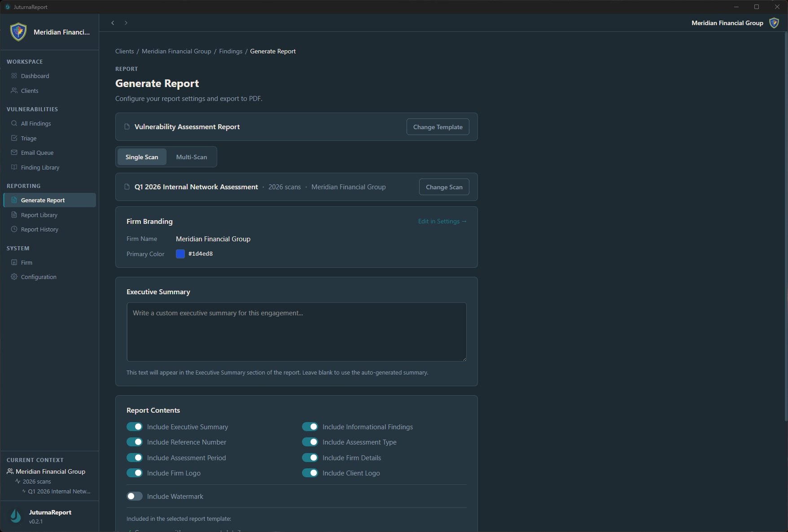
Task: Switch to the Multi-Scan tab
Action: (191, 157)
